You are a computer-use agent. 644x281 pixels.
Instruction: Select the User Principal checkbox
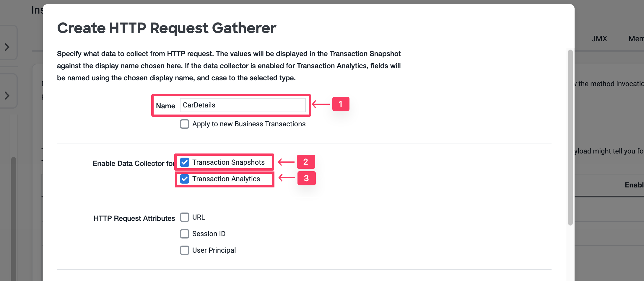(x=185, y=250)
